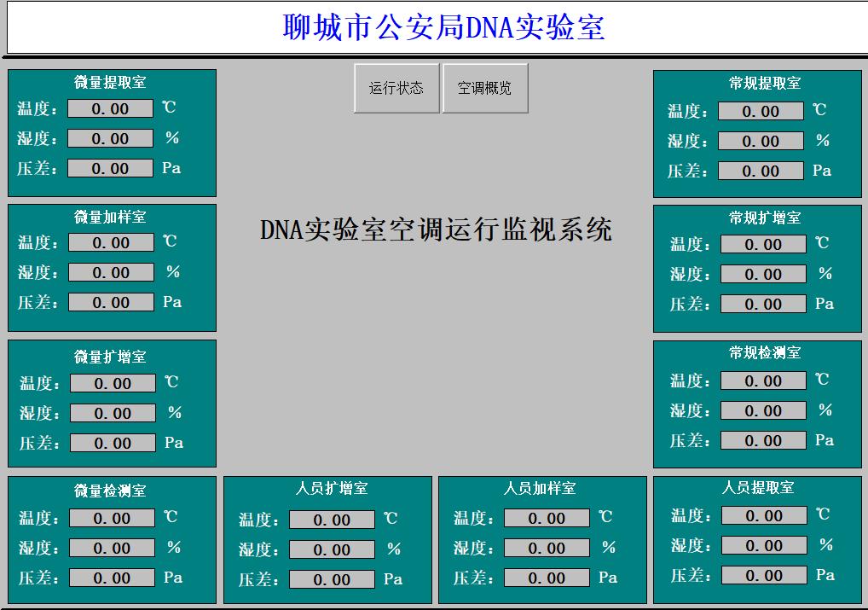Click 常规提取室 temperature value field
This screenshot has width=868, height=610.
(x=761, y=111)
